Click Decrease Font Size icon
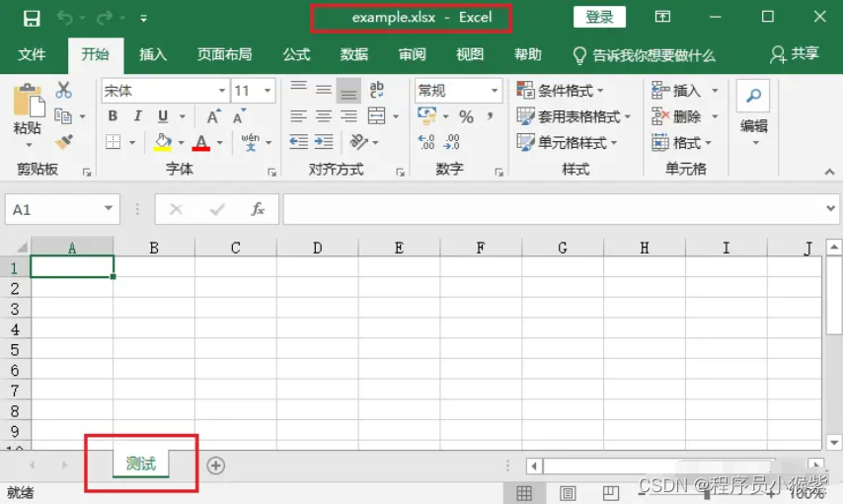Image resolution: width=843 pixels, height=504 pixels. coord(239,116)
